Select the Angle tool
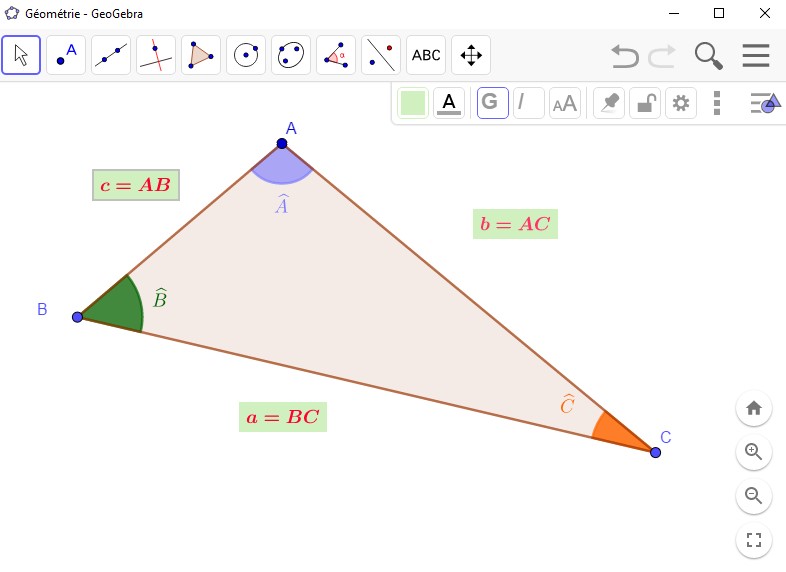This screenshot has width=786, height=572. pyautogui.click(x=336, y=55)
